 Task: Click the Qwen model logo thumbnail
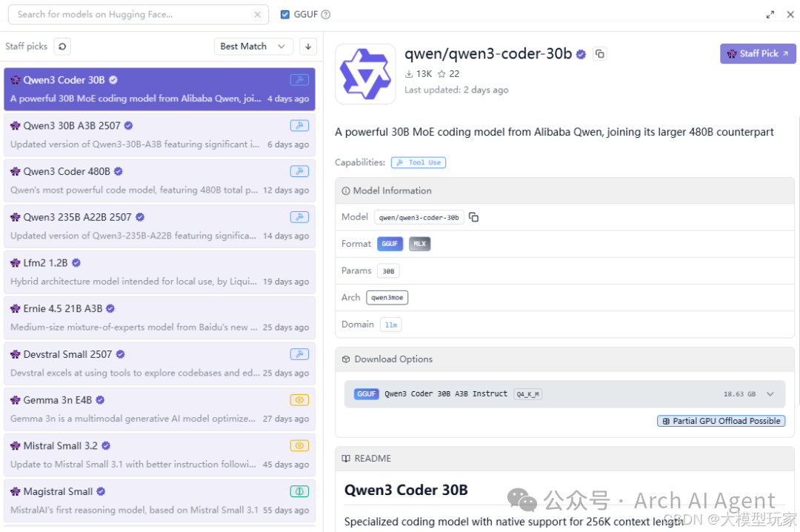[x=365, y=74]
